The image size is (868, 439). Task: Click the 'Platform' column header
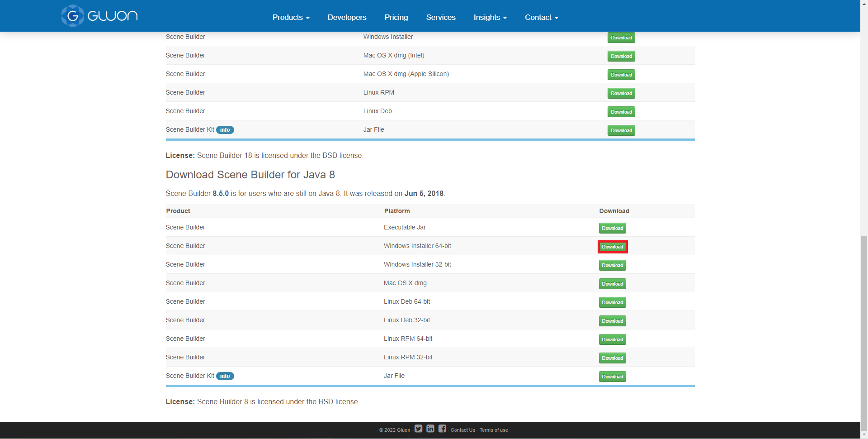397,211
